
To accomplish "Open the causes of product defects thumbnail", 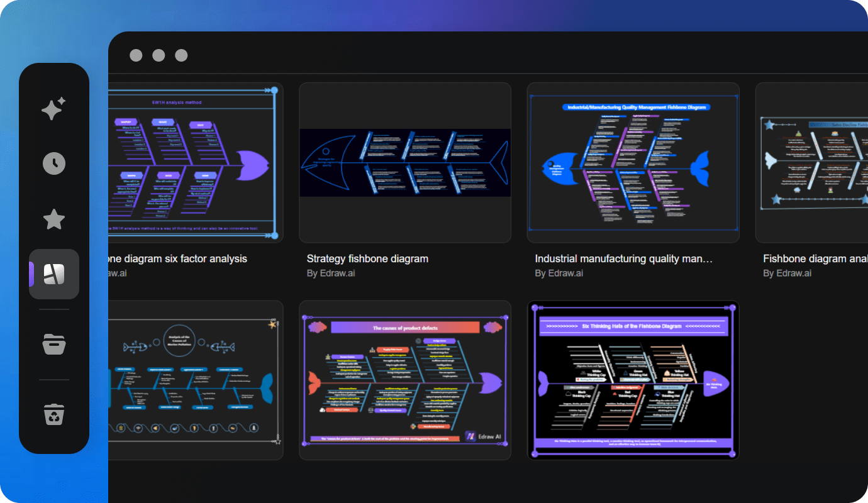I will point(405,380).
